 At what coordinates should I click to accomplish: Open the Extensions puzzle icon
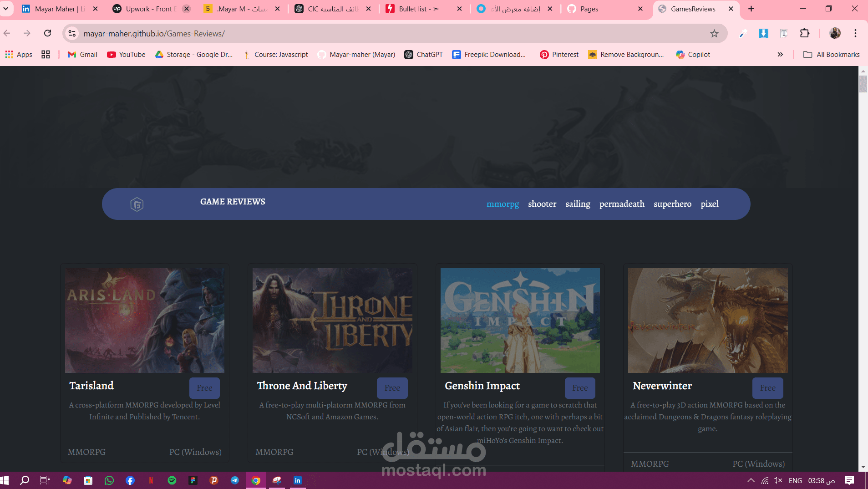click(804, 33)
